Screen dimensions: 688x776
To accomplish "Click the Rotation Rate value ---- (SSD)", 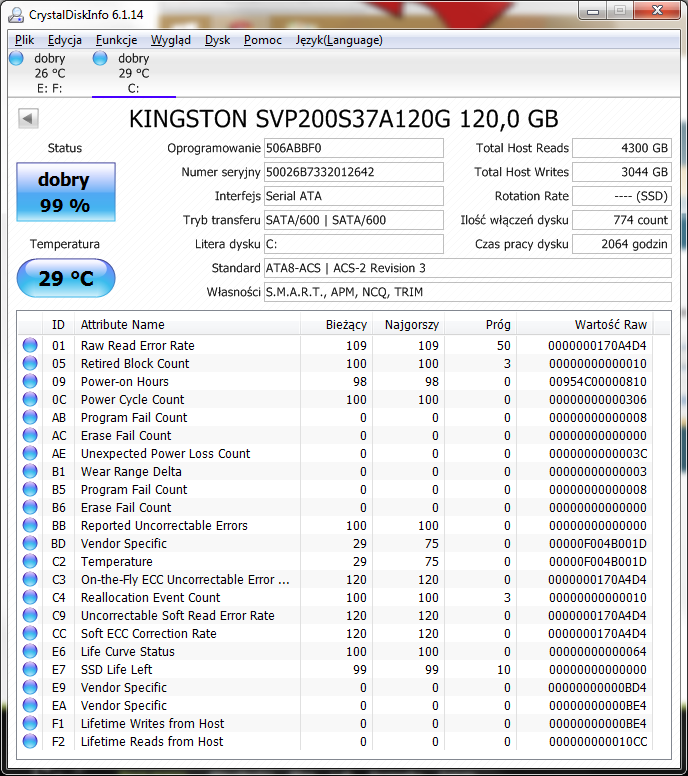I will pyautogui.click(x=622, y=196).
